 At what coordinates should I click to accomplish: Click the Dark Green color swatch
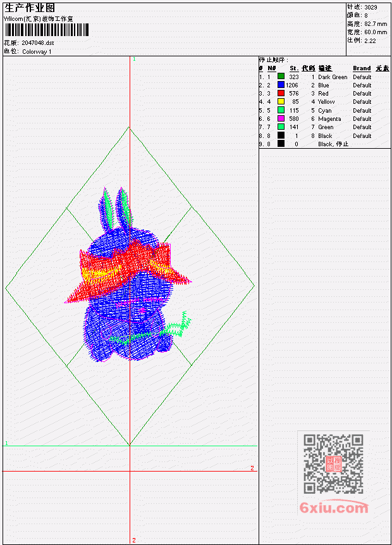(281, 76)
